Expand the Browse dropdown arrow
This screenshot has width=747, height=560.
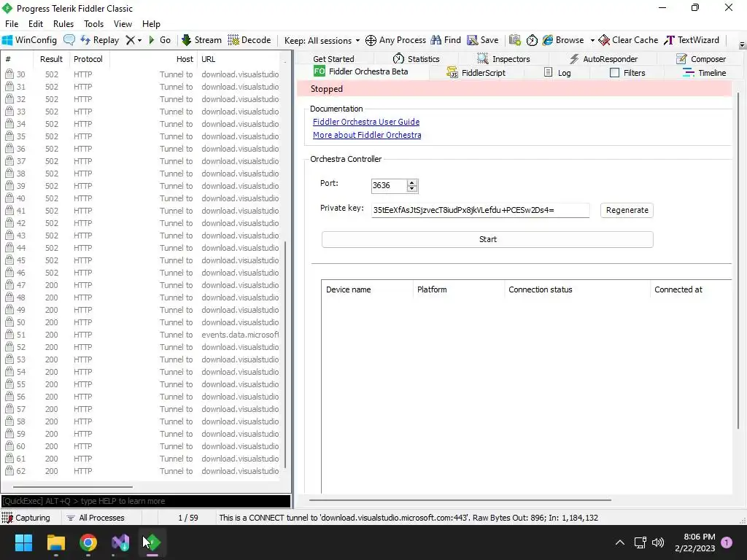[x=592, y=41]
